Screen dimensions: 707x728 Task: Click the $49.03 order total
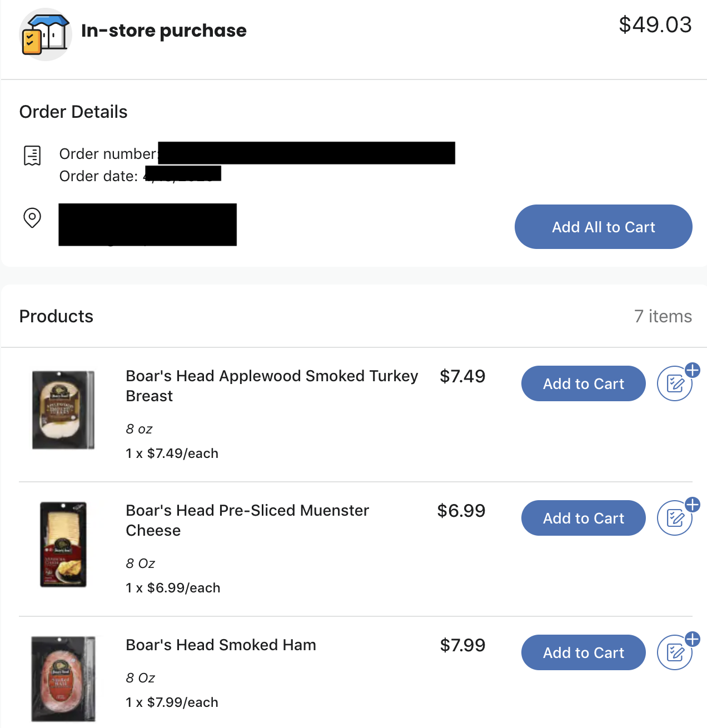pos(655,24)
